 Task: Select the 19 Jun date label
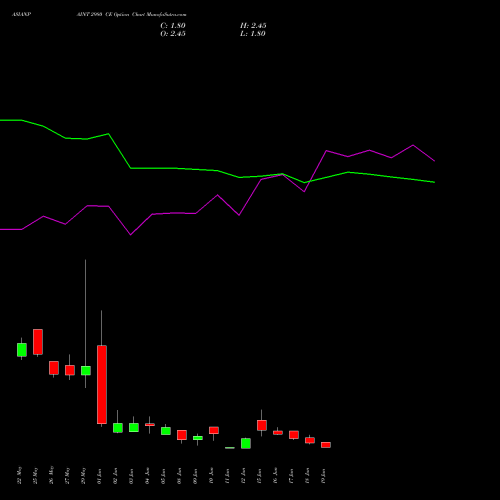click(x=323, y=476)
